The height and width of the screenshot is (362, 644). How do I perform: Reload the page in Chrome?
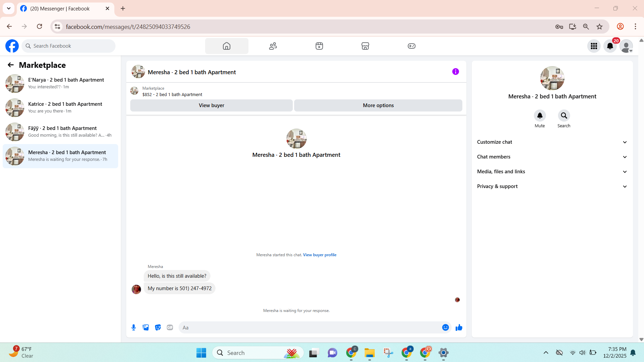[39, 27]
